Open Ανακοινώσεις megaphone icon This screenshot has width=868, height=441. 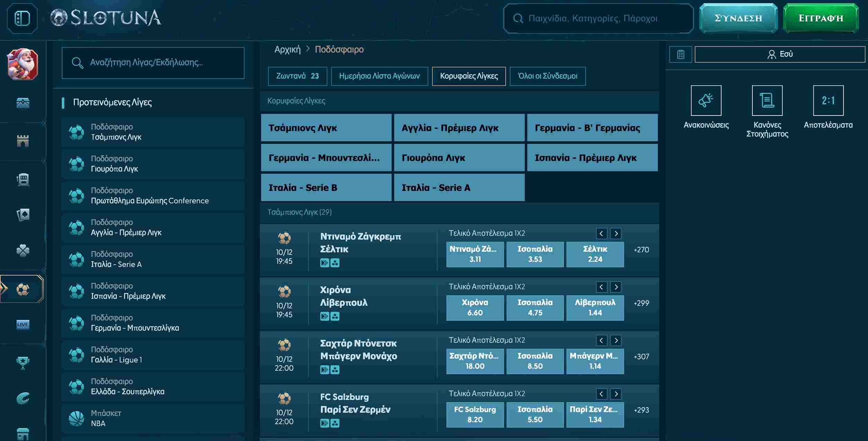coord(706,100)
